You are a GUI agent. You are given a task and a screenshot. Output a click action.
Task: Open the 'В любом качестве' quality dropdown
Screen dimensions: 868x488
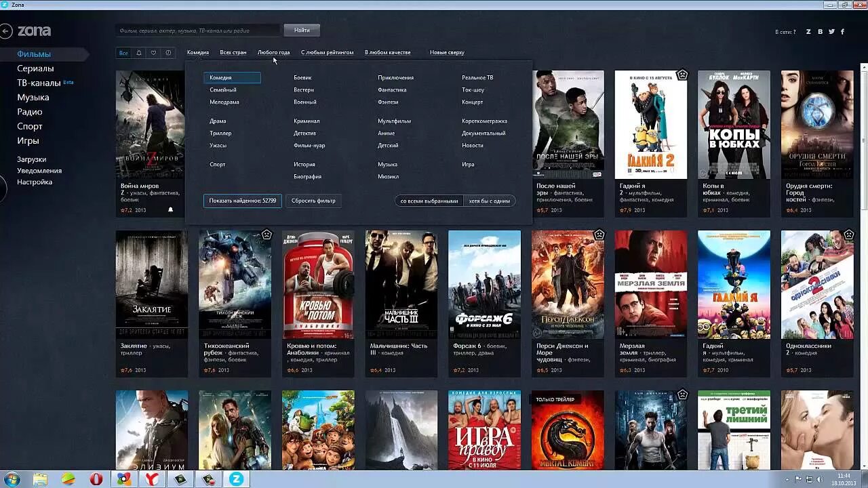point(387,52)
